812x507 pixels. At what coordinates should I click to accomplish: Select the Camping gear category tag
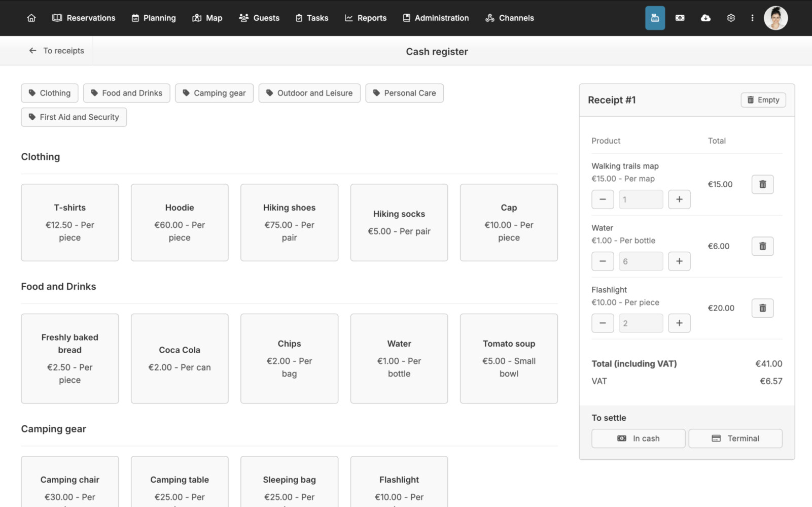[x=214, y=93]
